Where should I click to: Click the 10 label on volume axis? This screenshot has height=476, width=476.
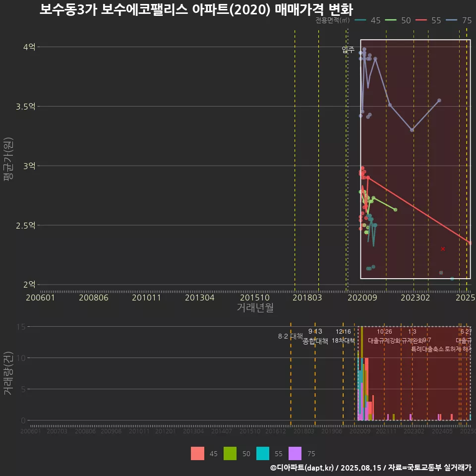[x=21, y=358]
